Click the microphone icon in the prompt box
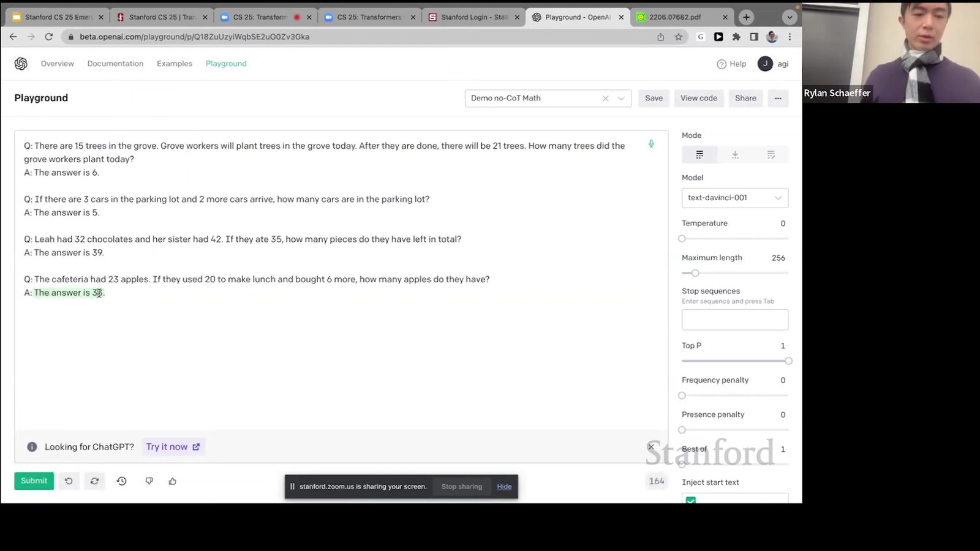This screenshot has width=980, height=551. coord(651,144)
